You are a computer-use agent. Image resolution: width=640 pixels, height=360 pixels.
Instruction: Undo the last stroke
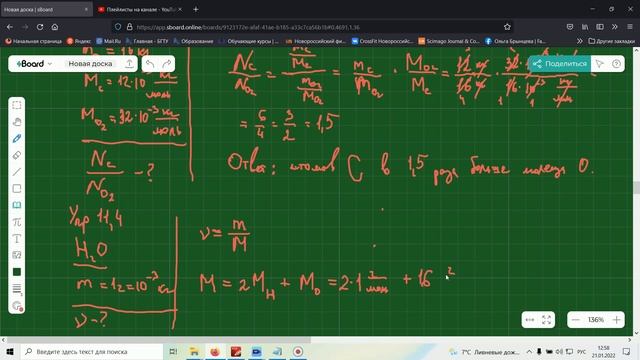[x=150, y=64]
